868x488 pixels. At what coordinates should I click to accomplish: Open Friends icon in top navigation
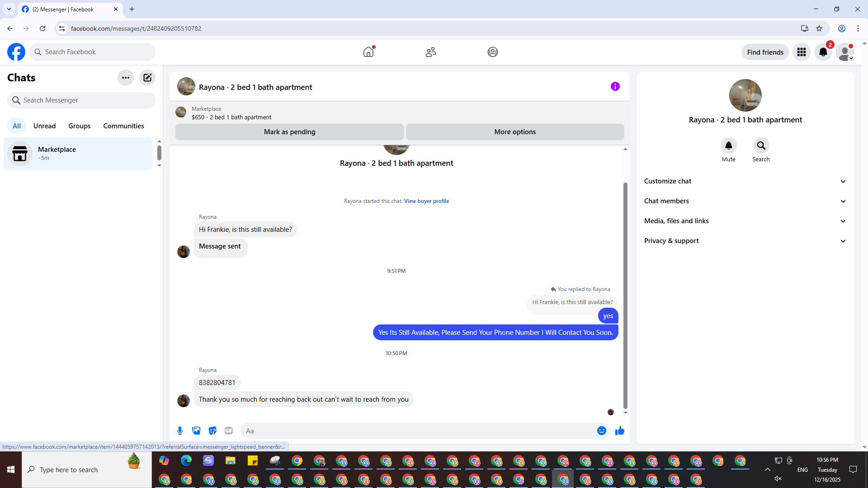(431, 52)
